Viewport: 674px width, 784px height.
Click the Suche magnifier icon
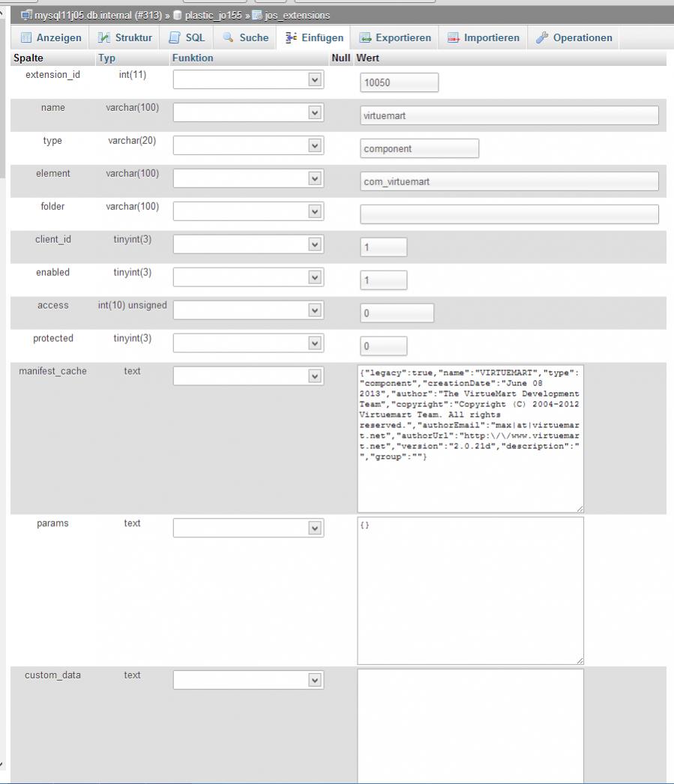(x=229, y=38)
